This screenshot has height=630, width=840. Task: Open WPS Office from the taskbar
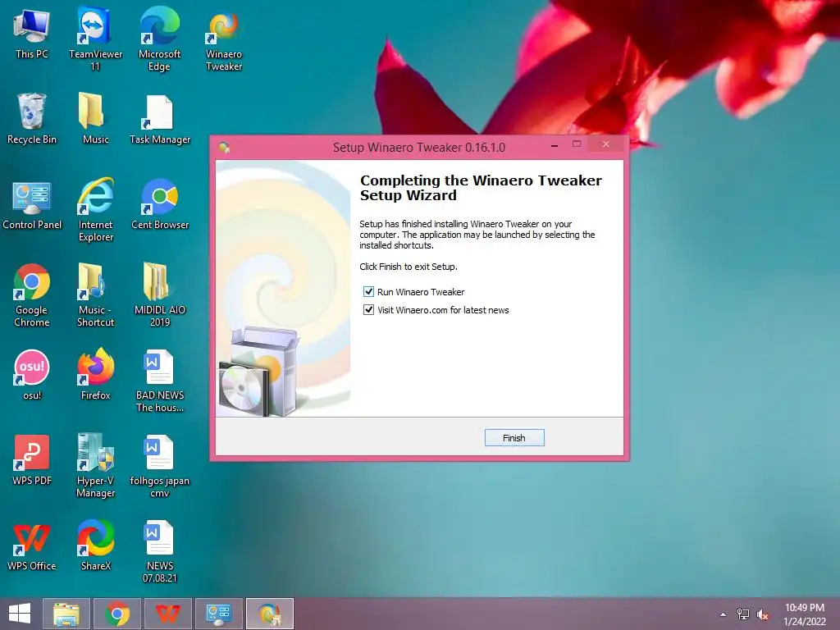167,614
